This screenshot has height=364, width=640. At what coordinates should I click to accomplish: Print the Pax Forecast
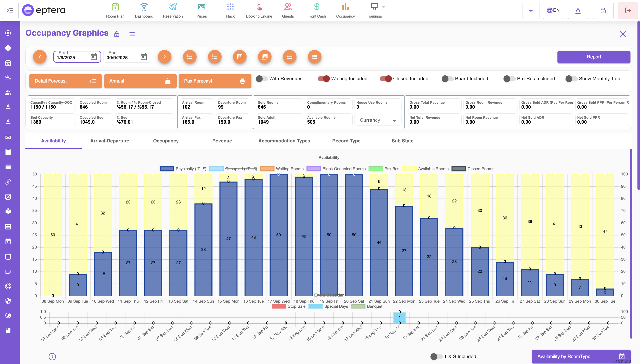215,81
